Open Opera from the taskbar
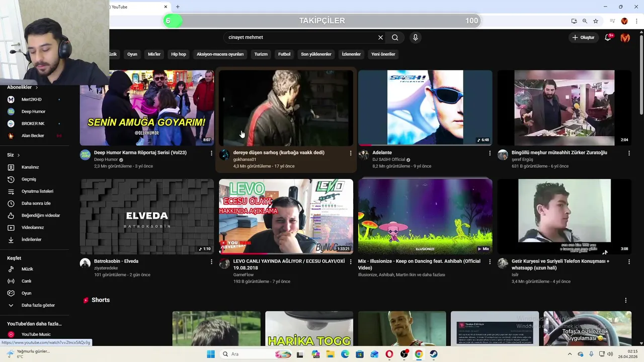644x362 pixels. pos(389,354)
